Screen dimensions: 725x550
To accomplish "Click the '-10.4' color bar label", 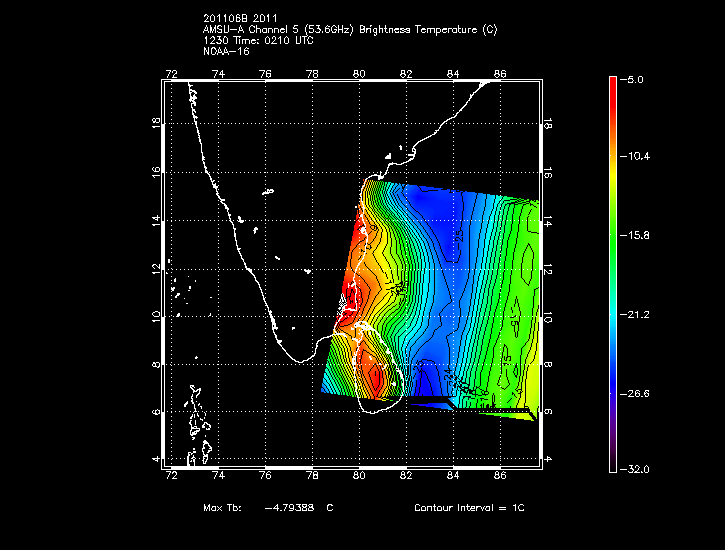I will 634,156.
